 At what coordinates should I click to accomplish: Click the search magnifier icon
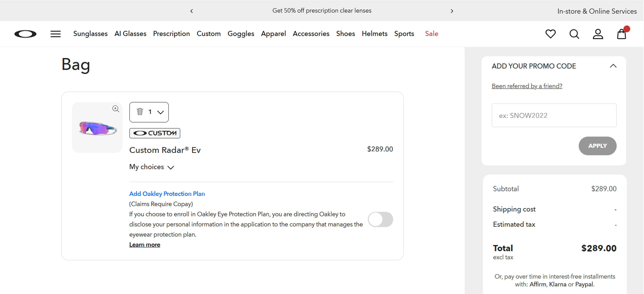tap(574, 34)
